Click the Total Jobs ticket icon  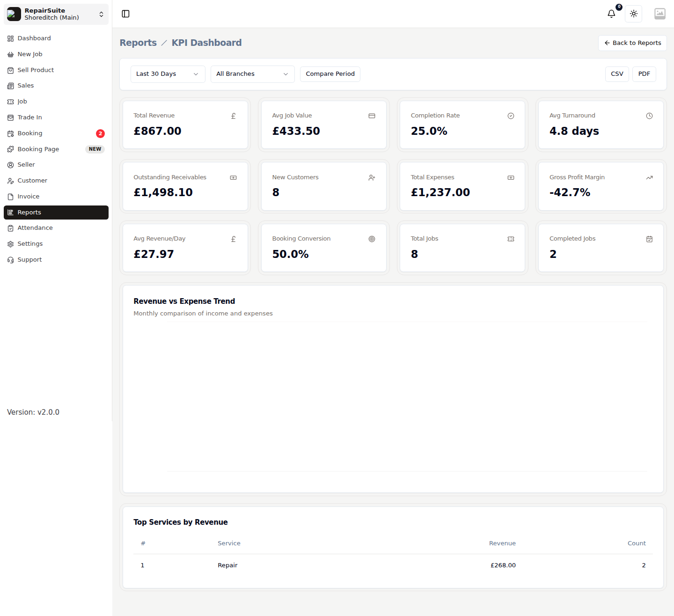[511, 239]
